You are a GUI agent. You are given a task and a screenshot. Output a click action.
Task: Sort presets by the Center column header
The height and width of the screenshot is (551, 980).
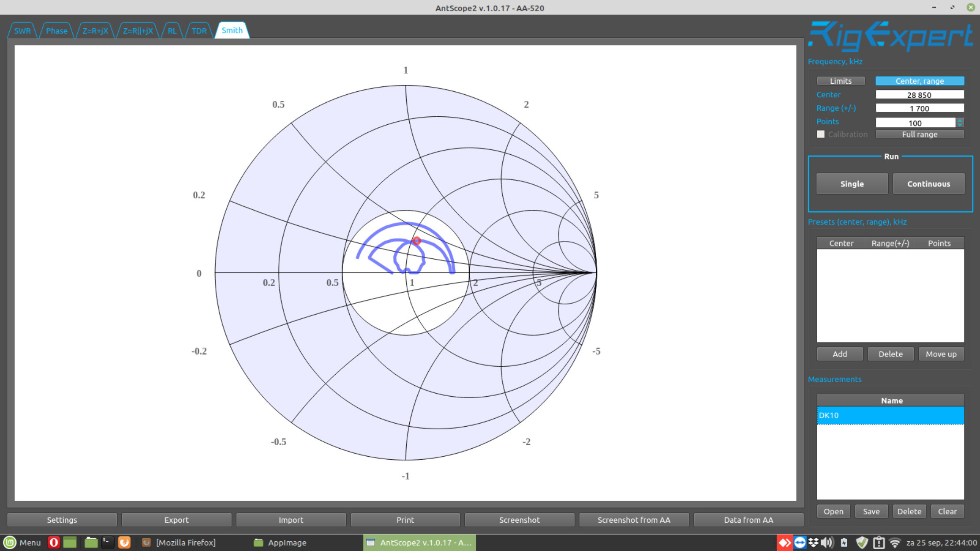[x=841, y=243]
